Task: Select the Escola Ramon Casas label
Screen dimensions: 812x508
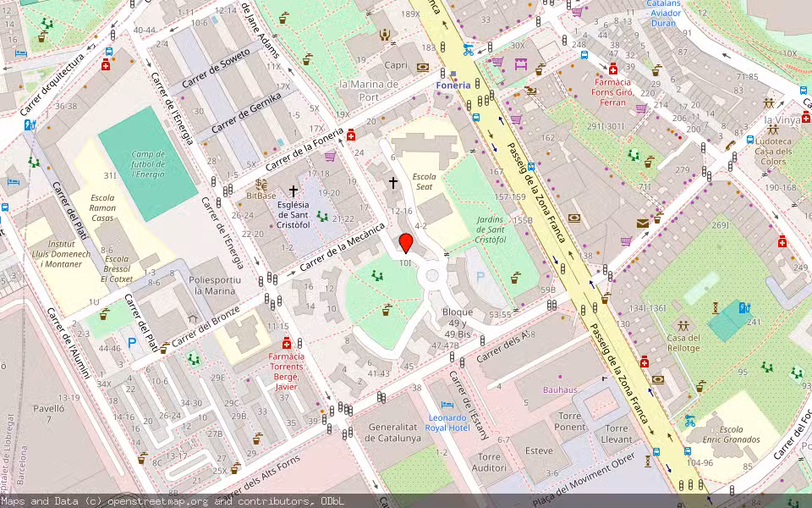Action: (x=102, y=208)
